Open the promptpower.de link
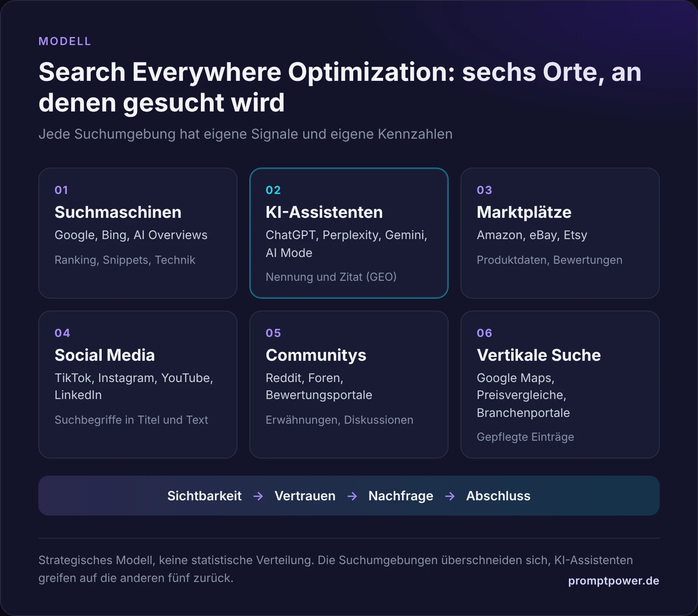The image size is (698, 616). [614, 581]
